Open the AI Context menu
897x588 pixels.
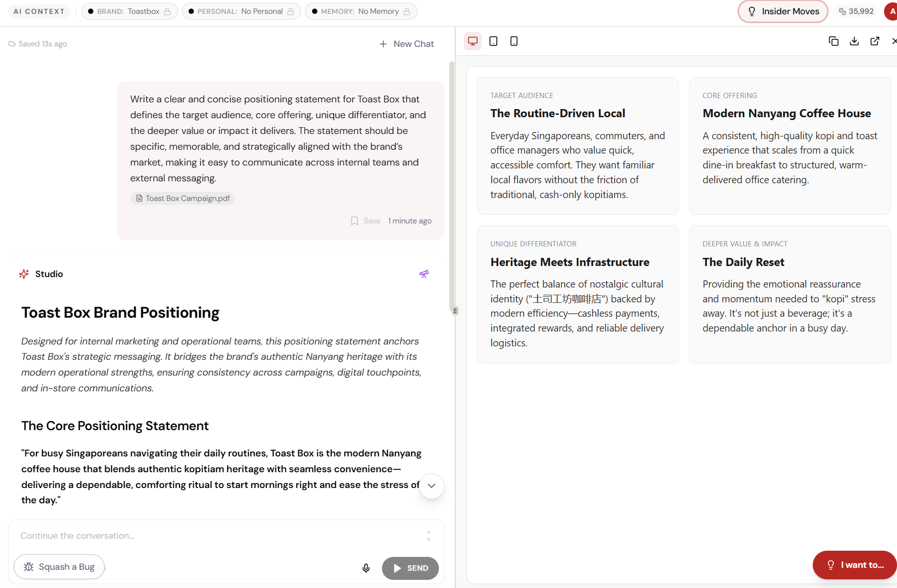pyautogui.click(x=39, y=11)
